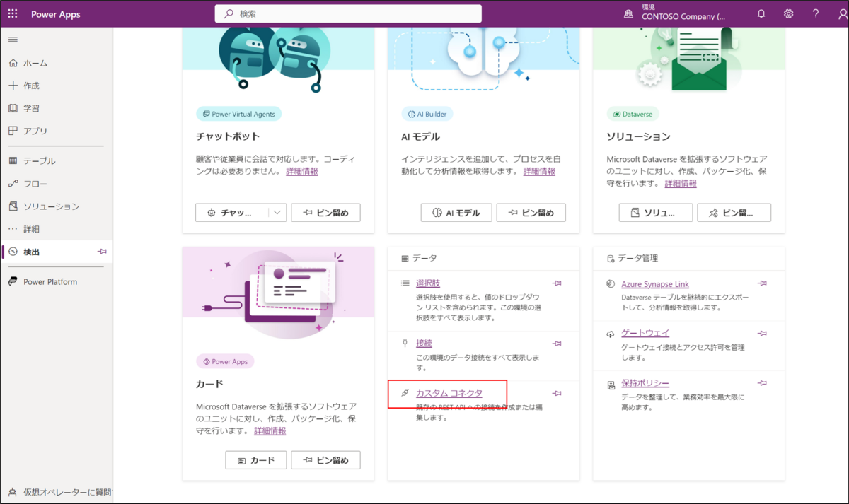Click the pin icon beside 検出 in sidebar

(x=102, y=252)
